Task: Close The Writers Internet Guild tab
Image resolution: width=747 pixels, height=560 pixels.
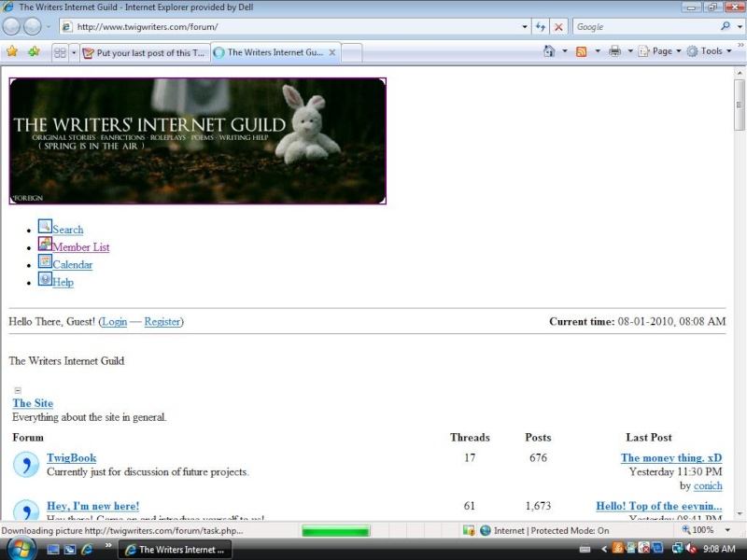Action: 332,52
